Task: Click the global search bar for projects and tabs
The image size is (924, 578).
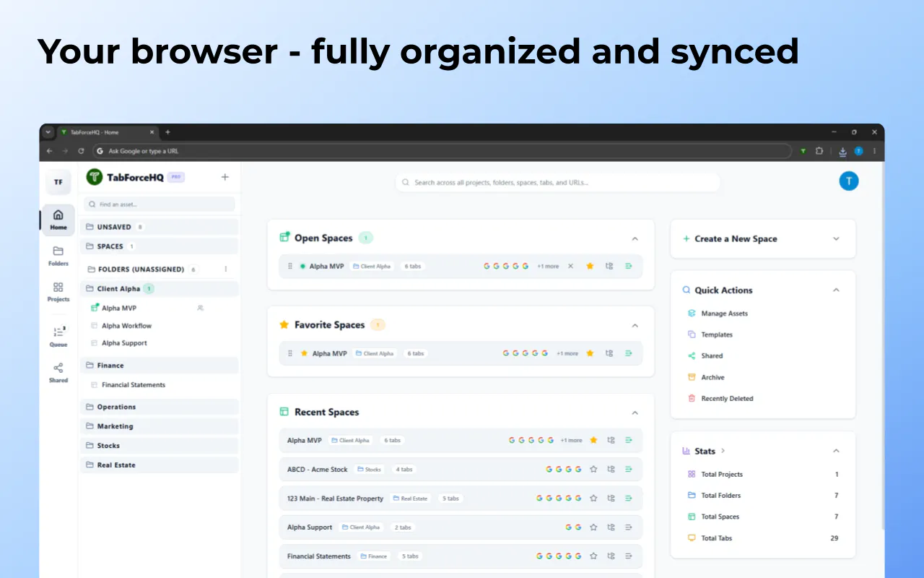Action: [557, 183]
